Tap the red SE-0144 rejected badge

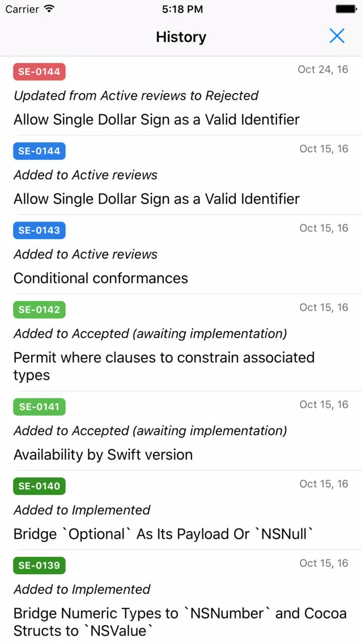coord(40,72)
